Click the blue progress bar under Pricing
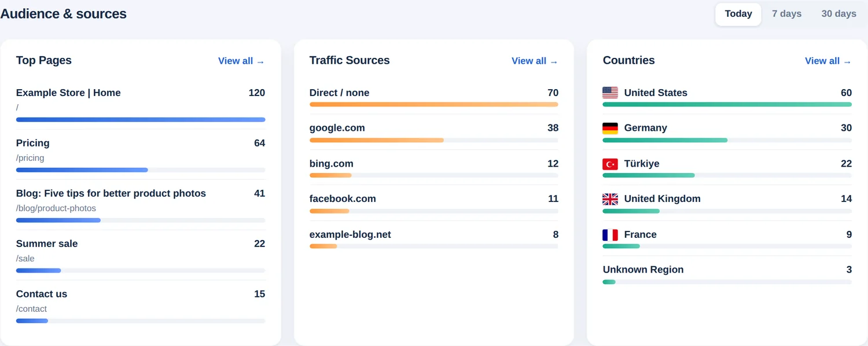The width and height of the screenshot is (868, 346). point(82,170)
